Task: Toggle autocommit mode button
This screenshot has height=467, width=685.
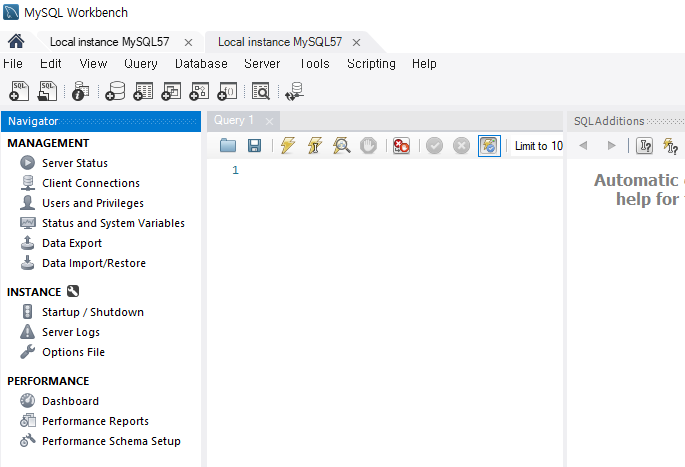Action: [x=489, y=145]
